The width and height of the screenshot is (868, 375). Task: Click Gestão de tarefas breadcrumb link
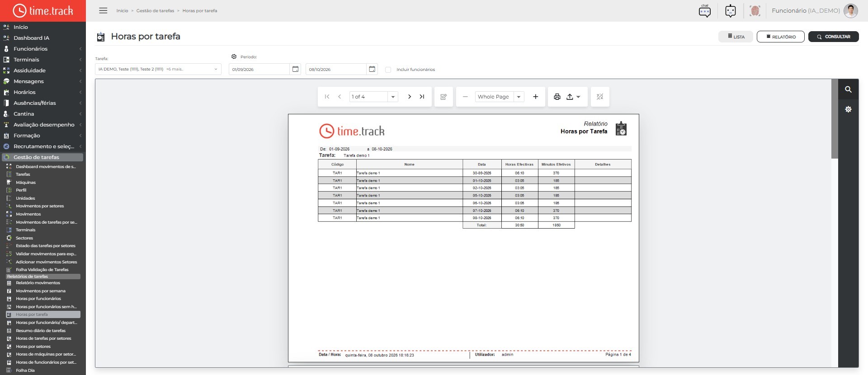pyautogui.click(x=155, y=11)
